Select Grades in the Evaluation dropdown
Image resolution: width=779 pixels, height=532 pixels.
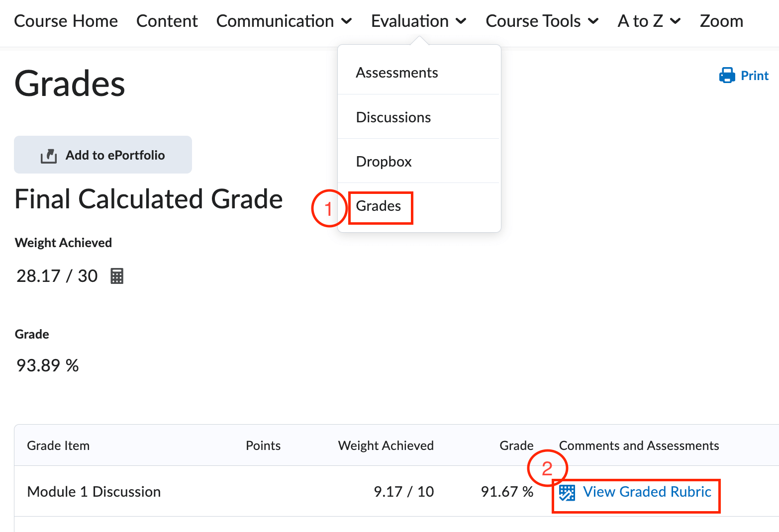click(378, 206)
